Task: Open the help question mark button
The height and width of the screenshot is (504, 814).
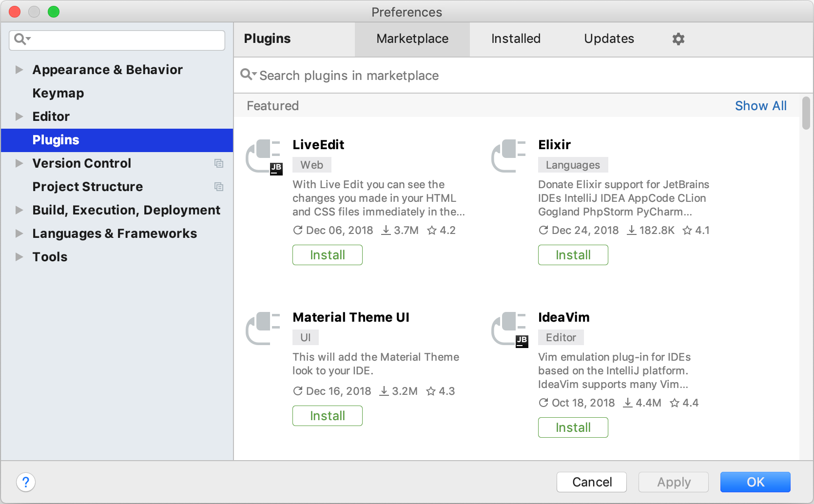Action: click(26, 483)
